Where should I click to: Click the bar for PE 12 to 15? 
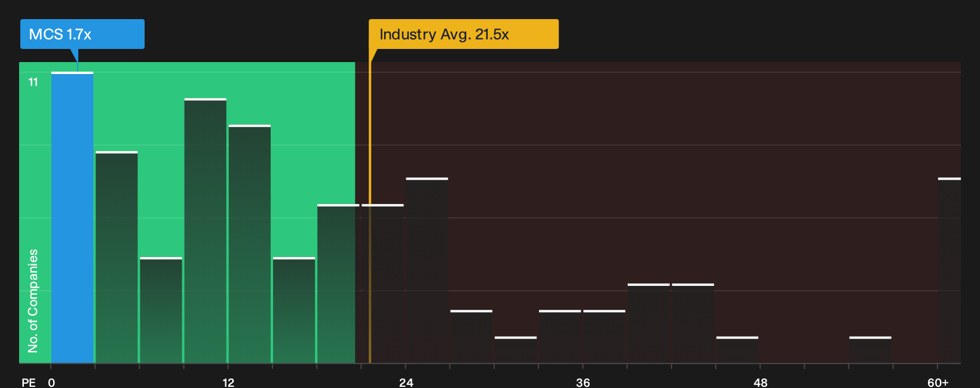pyautogui.click(x=250, y=244)
